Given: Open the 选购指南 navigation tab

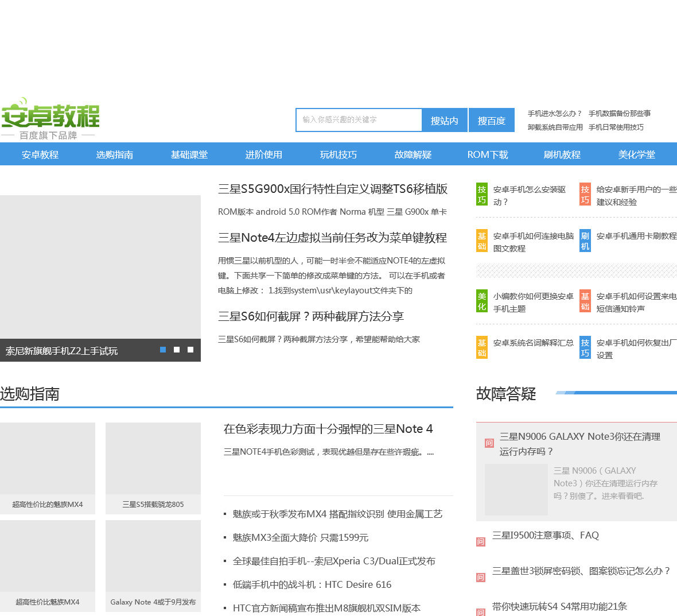Looking at the screenshot, I should pyautogui.click(x=114, y=154).
